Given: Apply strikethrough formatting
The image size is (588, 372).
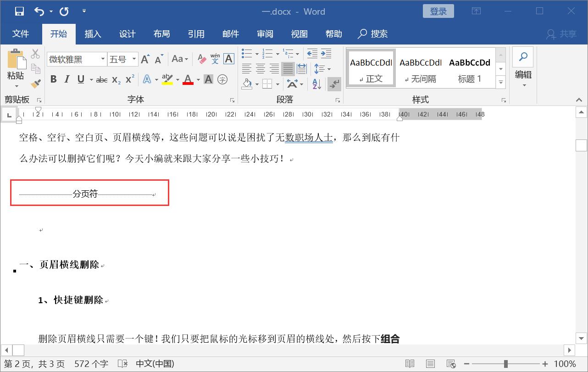Looking at the screenshot, I should pyautogui.click(x=101, y=79).
